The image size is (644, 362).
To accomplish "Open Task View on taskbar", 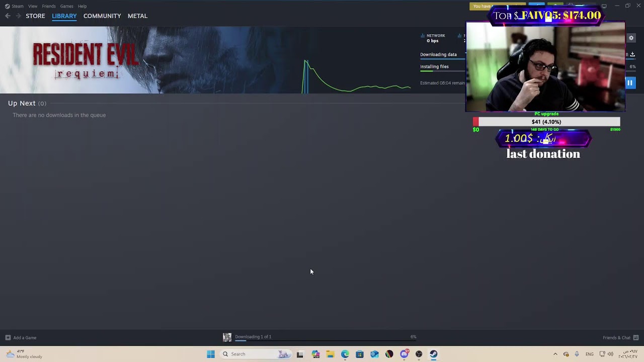I will [300, 354].
